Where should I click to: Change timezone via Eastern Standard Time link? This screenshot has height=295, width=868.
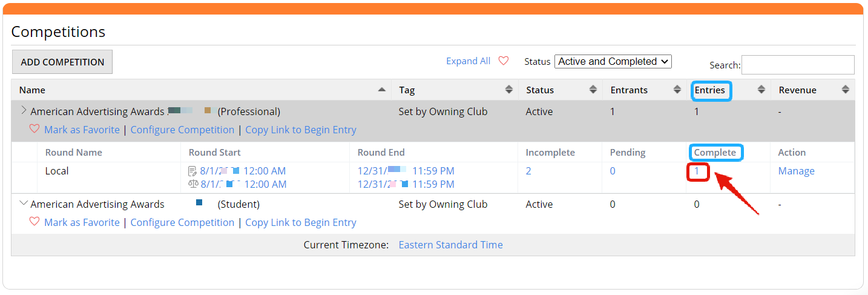tap(450, 245)
